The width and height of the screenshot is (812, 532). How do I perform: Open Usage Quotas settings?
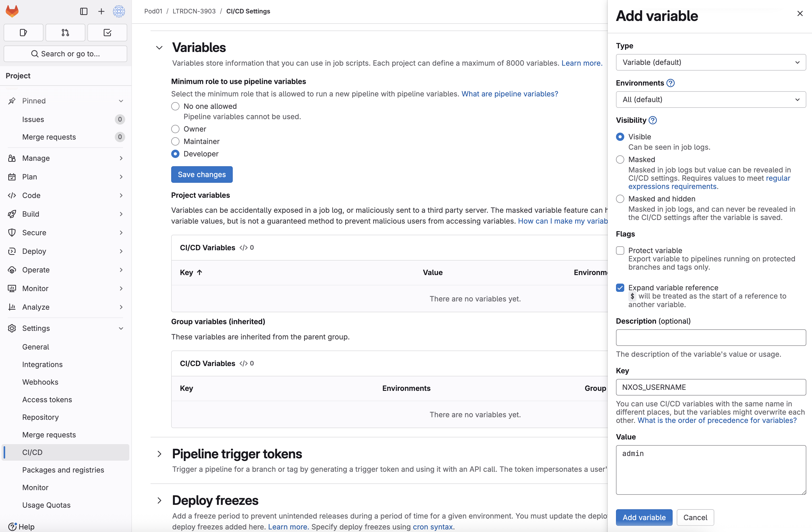[46, 505]
